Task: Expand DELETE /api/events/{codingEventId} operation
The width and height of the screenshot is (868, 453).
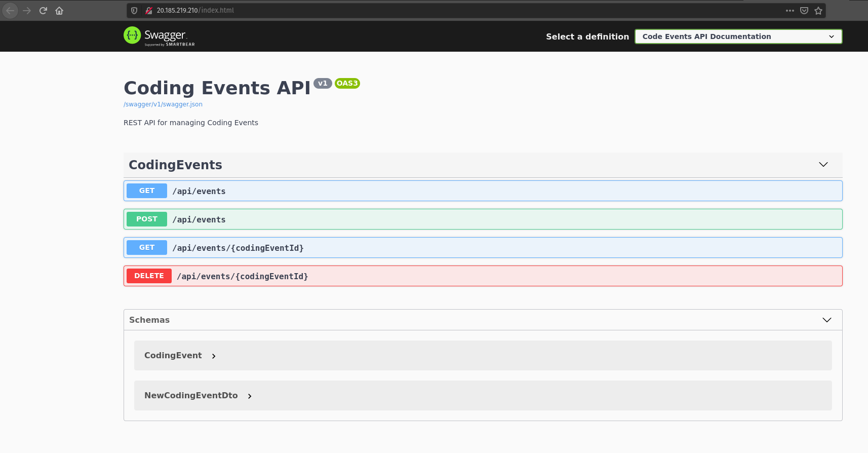Action: [x=483, y=276]
